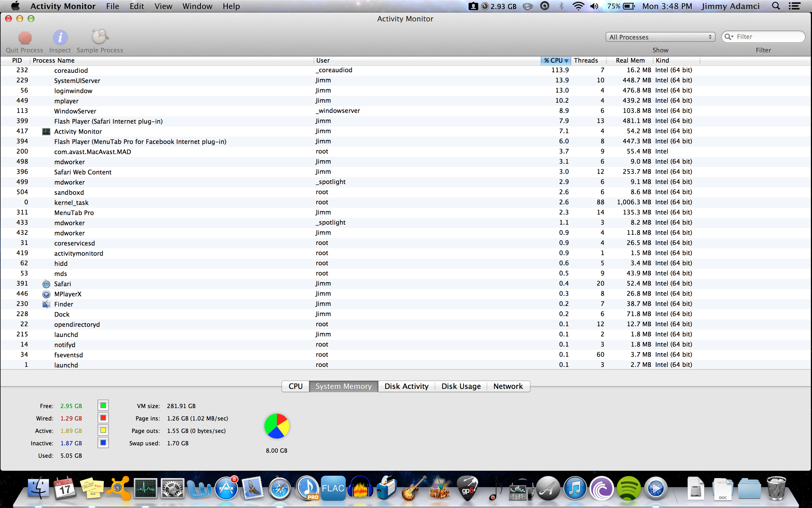
Task: Open the Window menu
Action: point(197,6)
